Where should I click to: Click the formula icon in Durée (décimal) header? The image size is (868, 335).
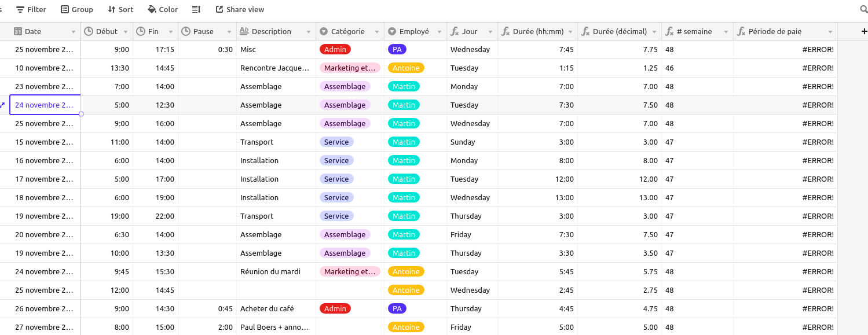point(585,31)
